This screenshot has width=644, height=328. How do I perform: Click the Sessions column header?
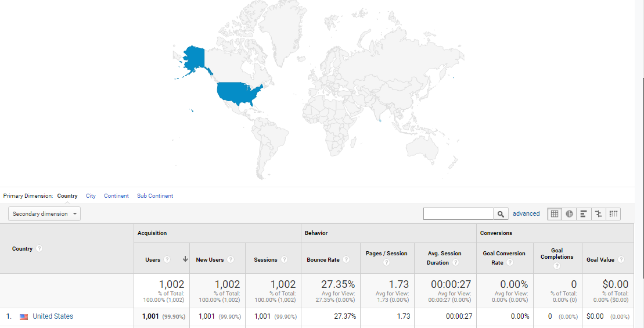pyautogui.click(x=265, y=260)
